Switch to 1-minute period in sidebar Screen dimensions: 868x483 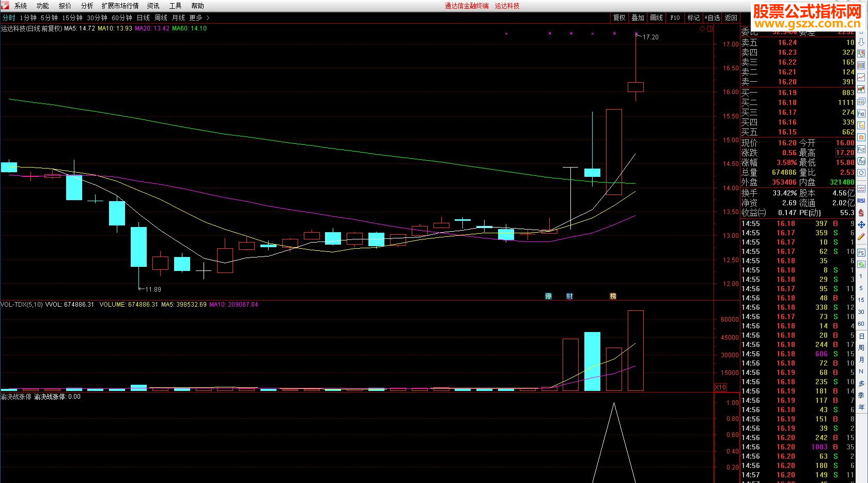[861, 277]
